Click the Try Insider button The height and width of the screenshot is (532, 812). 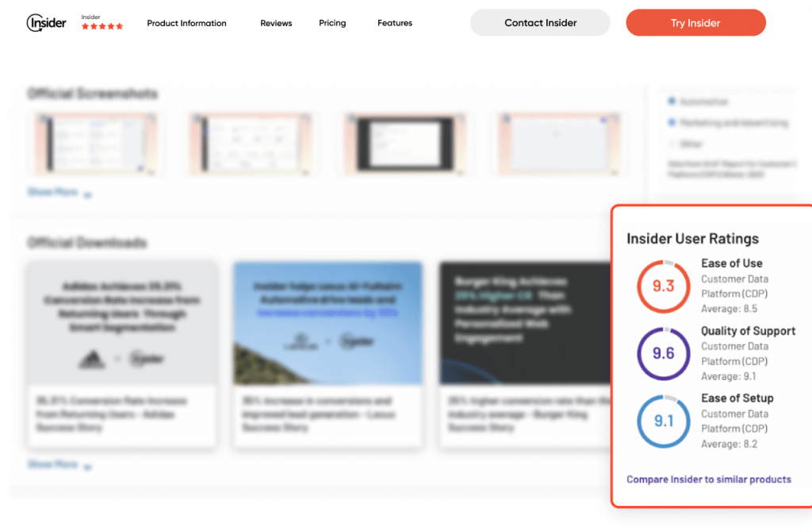click(x=695, y=22)
